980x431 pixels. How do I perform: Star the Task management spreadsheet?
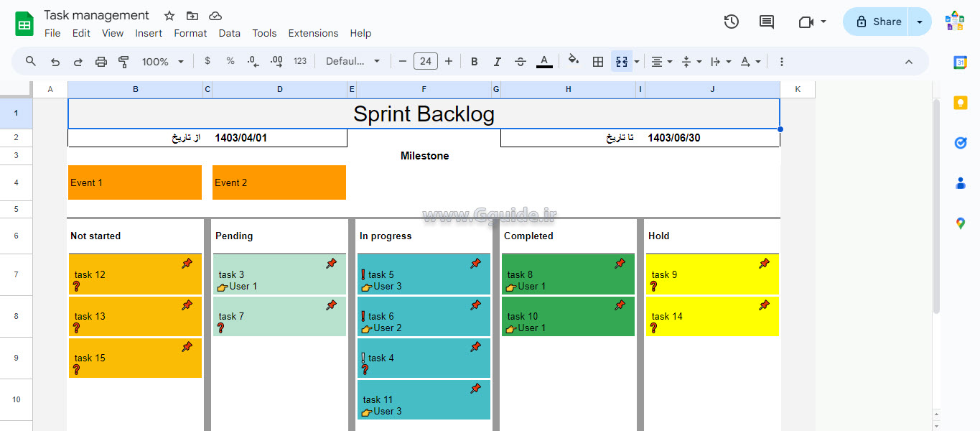point(169,15)
